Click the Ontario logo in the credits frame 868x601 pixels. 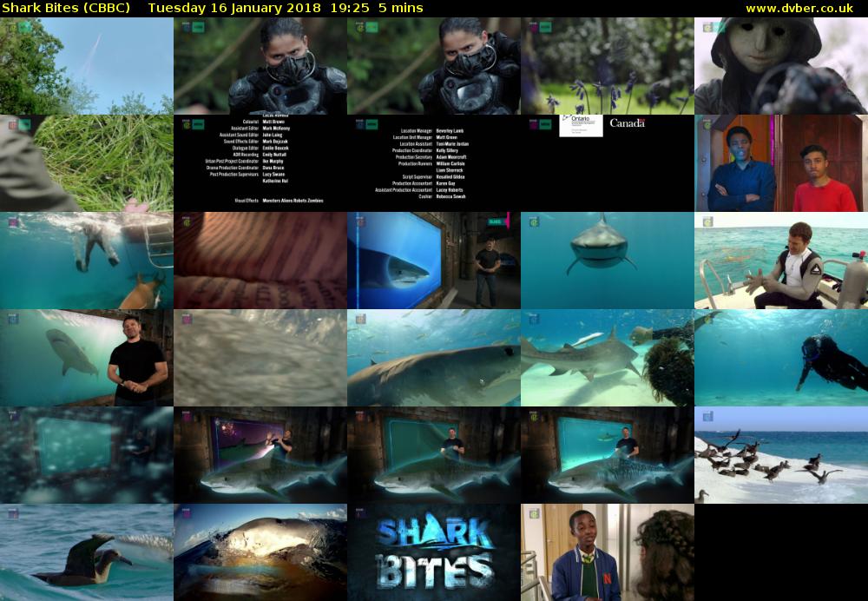pos(575,123)
